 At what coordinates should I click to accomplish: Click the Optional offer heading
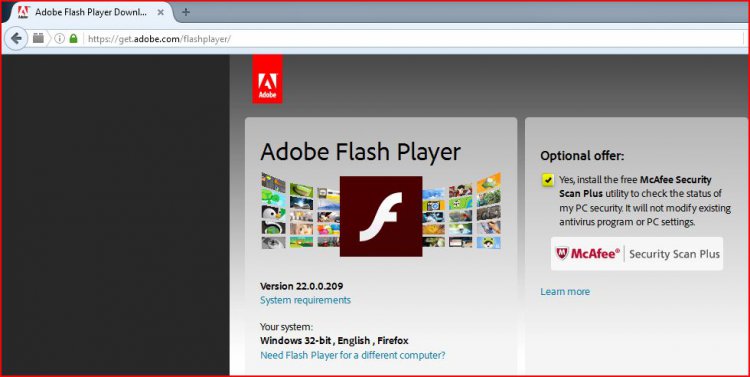582,155
